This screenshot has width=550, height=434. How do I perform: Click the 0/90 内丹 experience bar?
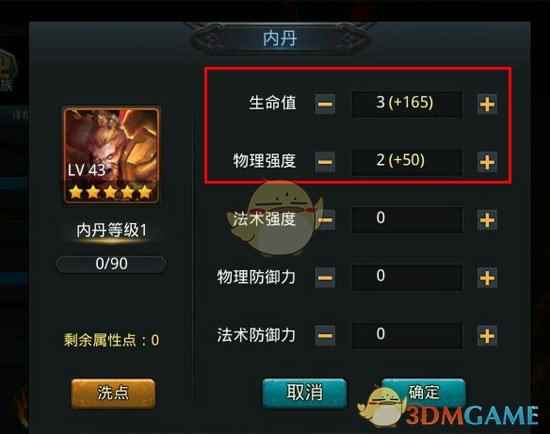111,264
